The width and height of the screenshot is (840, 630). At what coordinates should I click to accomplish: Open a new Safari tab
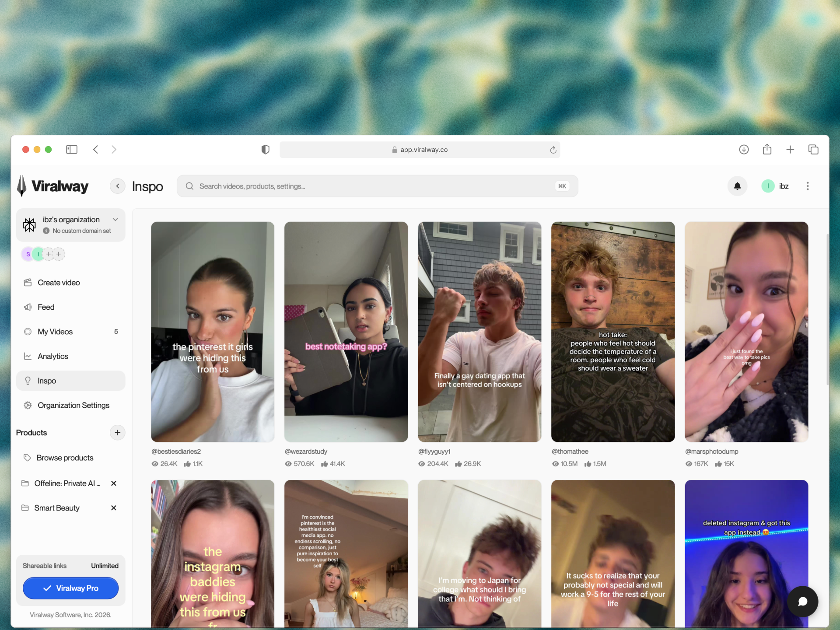point(790,150)
